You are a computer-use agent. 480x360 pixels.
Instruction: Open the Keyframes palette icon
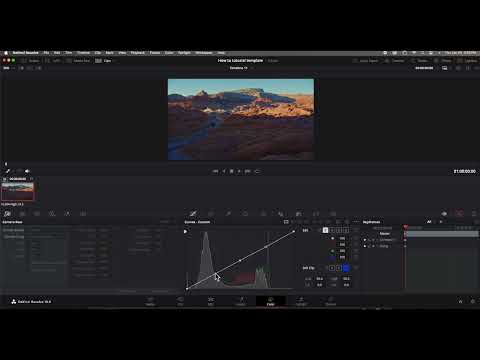point(444,214)
